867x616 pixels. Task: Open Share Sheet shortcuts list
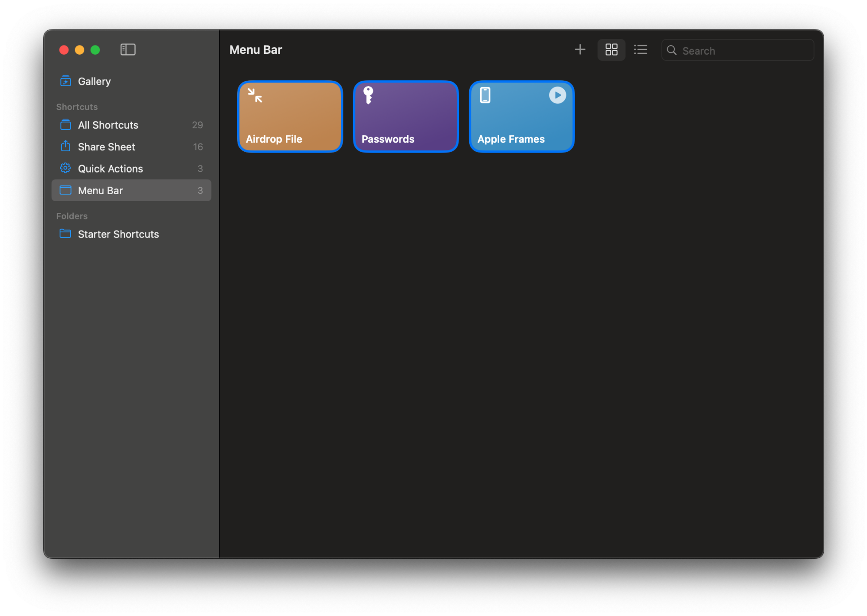point(131,147)
